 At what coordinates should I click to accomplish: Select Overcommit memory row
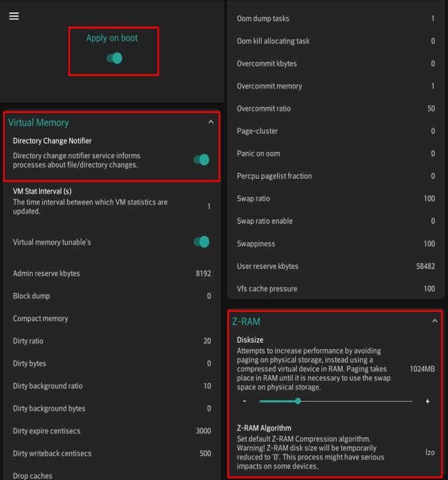tap(335, 86)
